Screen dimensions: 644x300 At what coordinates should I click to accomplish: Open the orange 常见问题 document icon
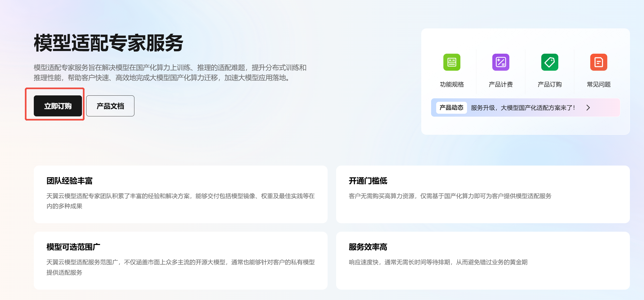598,62
